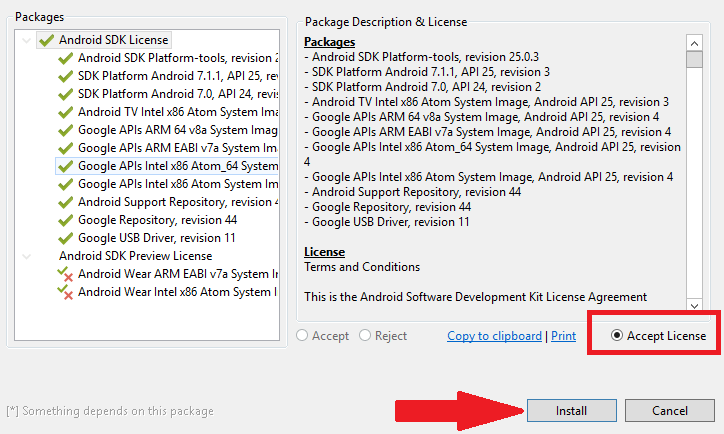Click 'Android SDK Platform-tools, revision 25.0.3' in description
Image resolution: width=724 pixels, height=434 pixels.
425,57
